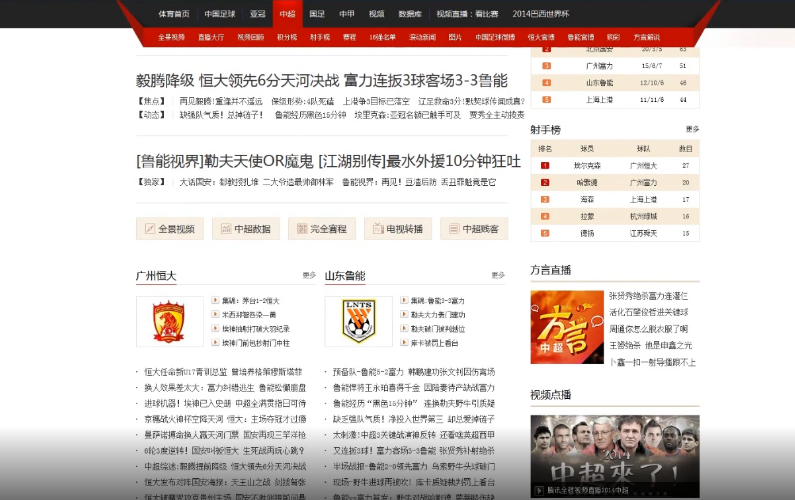Screen dimensions: 795x500
Task: Select 积分榜 in the red sub-navigation
Action: pyautogui.click(x=287, y=37)
